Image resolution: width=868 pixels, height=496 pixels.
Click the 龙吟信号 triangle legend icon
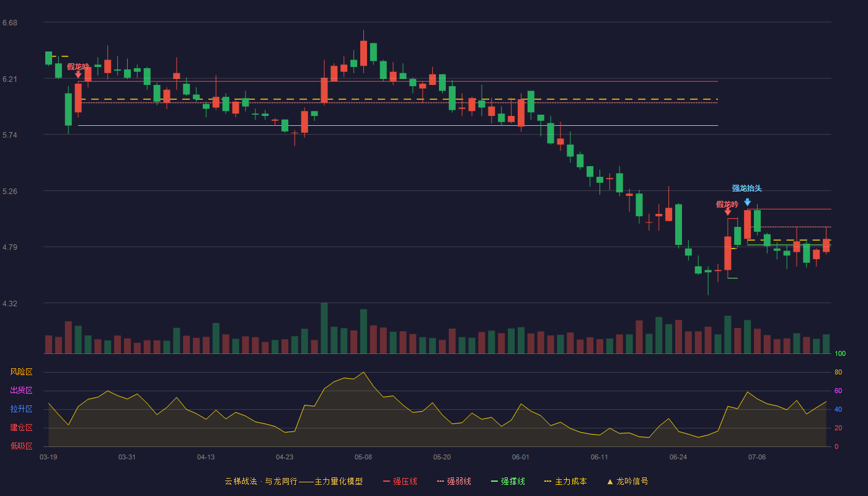(610, 481)
